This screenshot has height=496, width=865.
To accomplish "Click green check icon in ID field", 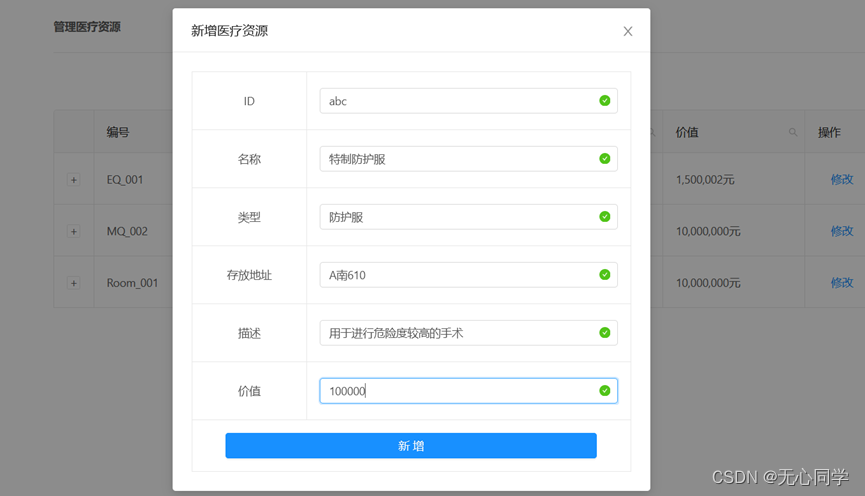I will click(x=605, y=100).
